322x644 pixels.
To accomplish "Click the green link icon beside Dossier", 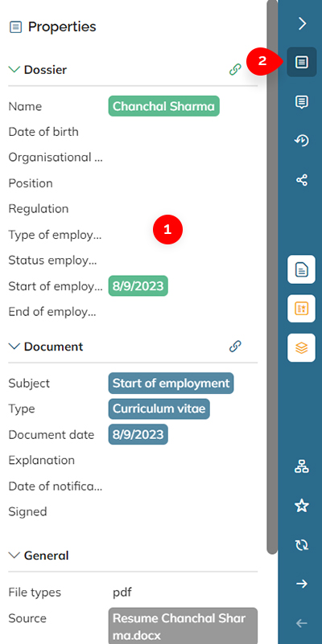I will tap(235, 70).
